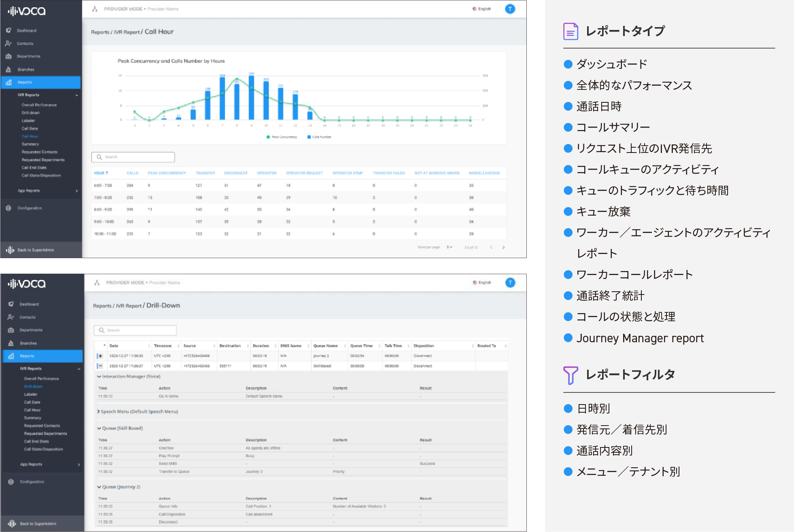This screenshot has height=532, width=794.
Task: Open Call Hour report in Drill-Down page sidebar
Action: point(32,410)
